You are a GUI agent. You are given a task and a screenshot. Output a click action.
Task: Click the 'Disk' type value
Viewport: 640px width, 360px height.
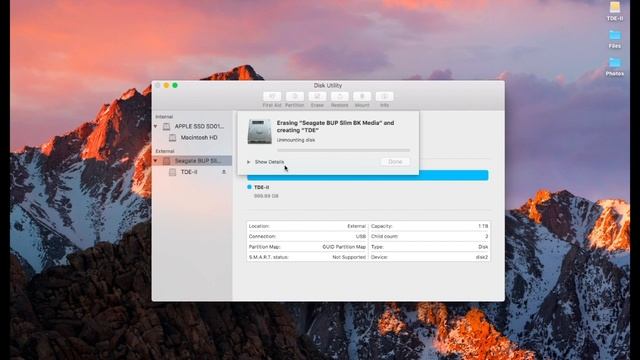(483, 247)
